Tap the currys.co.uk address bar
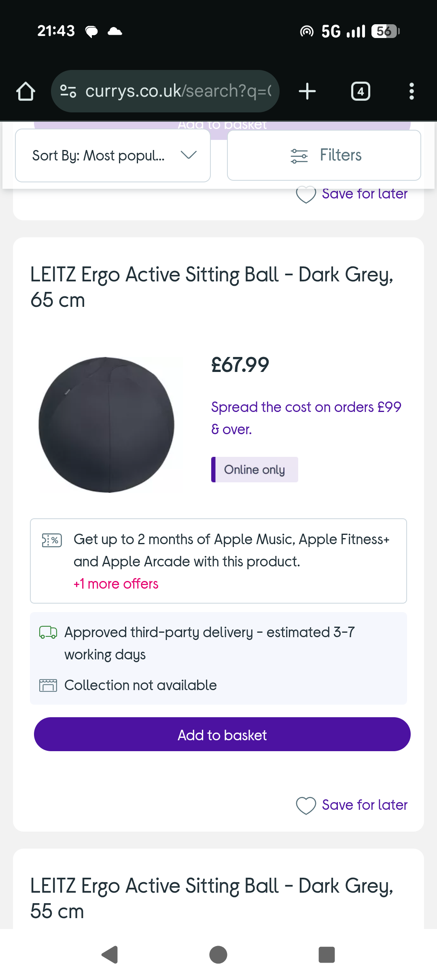Image resolution: width=437 pixels, height=980 pixels. (178, 91)
